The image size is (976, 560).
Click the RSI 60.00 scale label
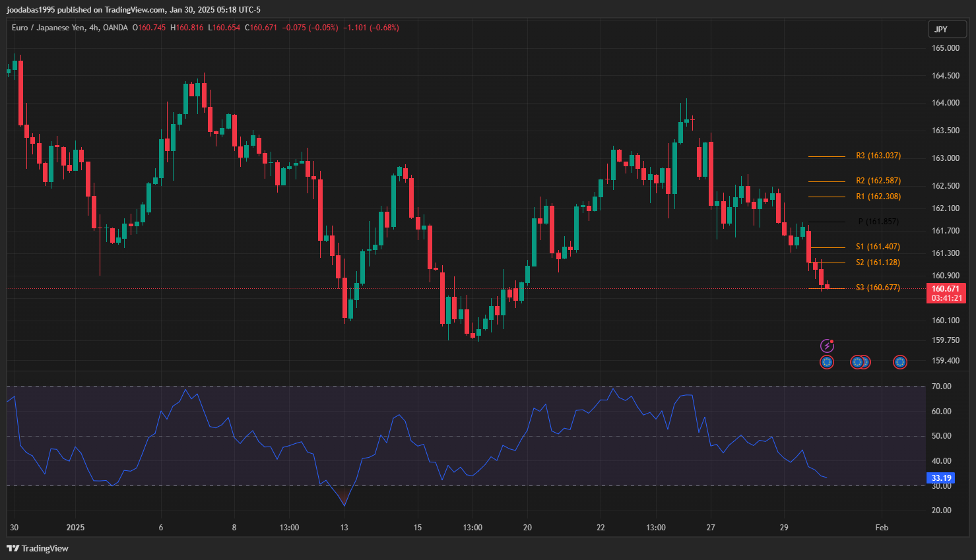coord(941,412)
